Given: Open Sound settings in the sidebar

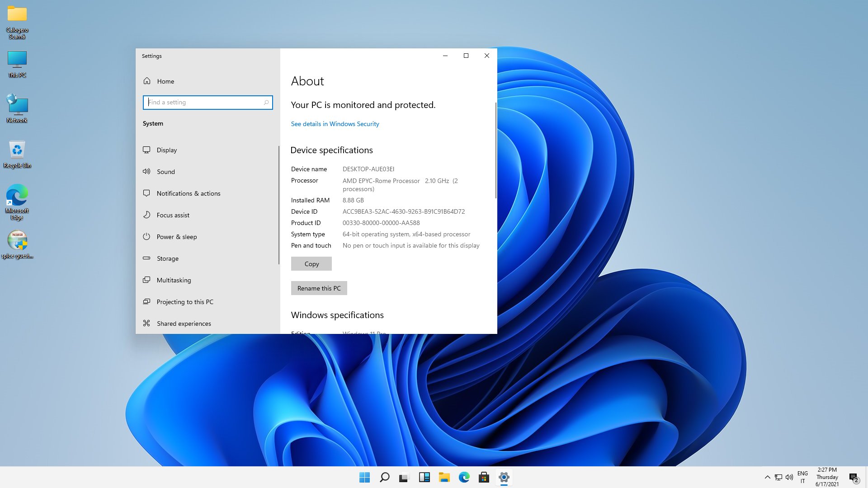Looking at the screenshot, I should (x=165, y=172).
